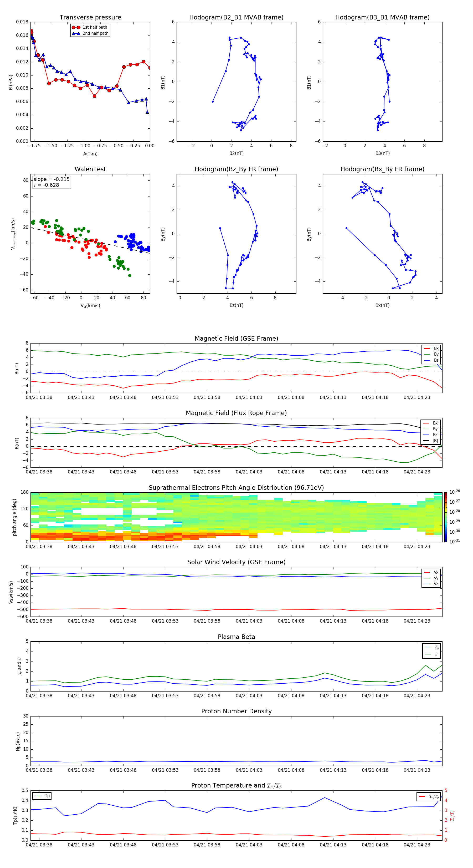The image size is (473, 868).
Task: Select '|B|' in the Flux Rope legend
Action: [431, 441]
